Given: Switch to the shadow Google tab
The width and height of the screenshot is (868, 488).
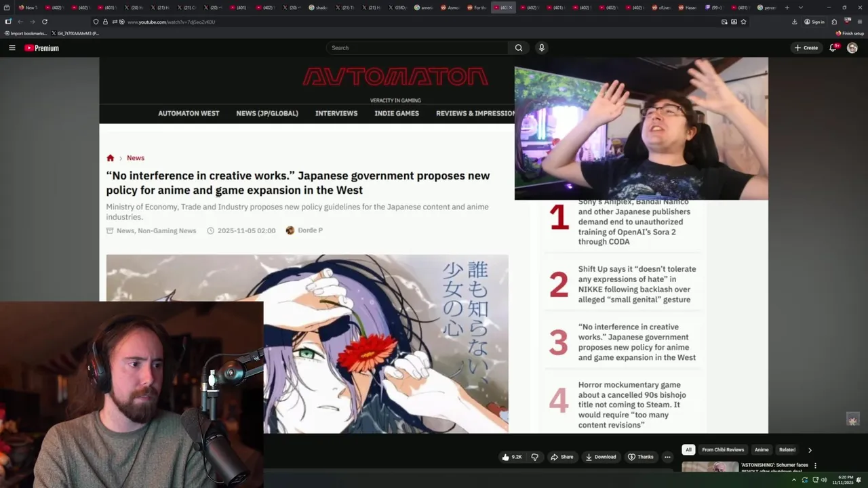Looking at the screenshot, I should (x=319, y=7).
